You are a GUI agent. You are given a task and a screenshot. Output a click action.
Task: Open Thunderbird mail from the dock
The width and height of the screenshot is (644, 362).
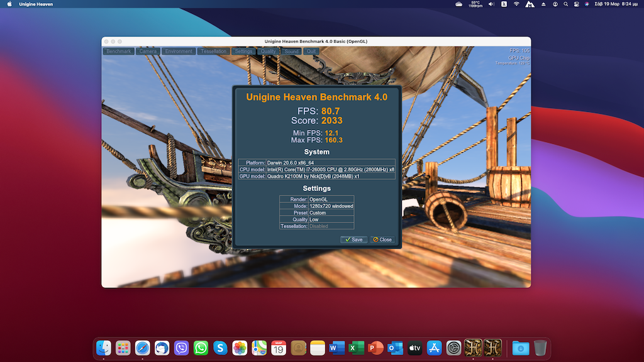[x=162, y=348]
